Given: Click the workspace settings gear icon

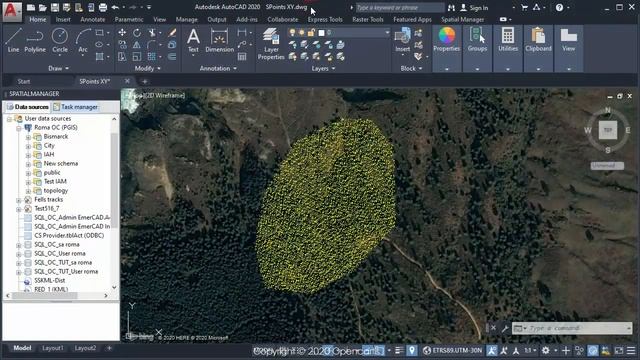Looking at the screenshot, I should click(x=546, y=350).
